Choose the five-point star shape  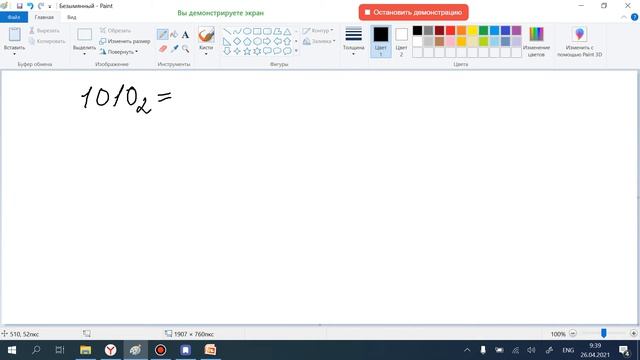click(x=247, y=51)
